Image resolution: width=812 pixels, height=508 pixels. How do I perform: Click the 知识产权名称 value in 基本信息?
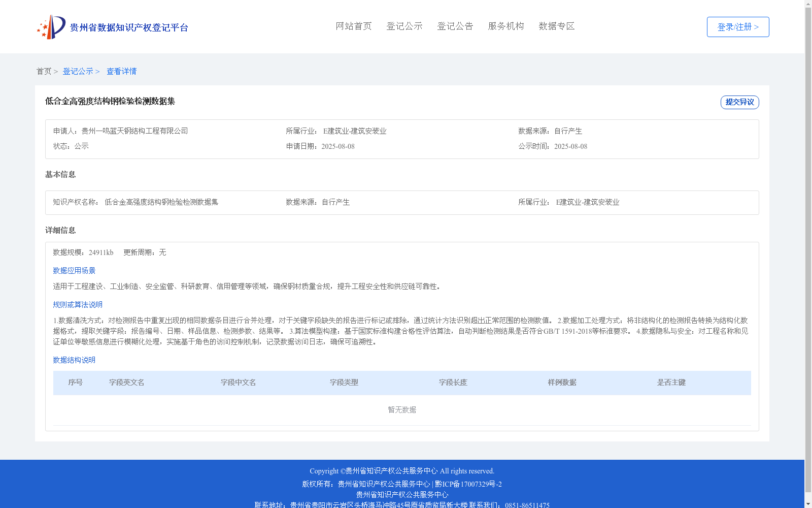click(x=161, y=202)
